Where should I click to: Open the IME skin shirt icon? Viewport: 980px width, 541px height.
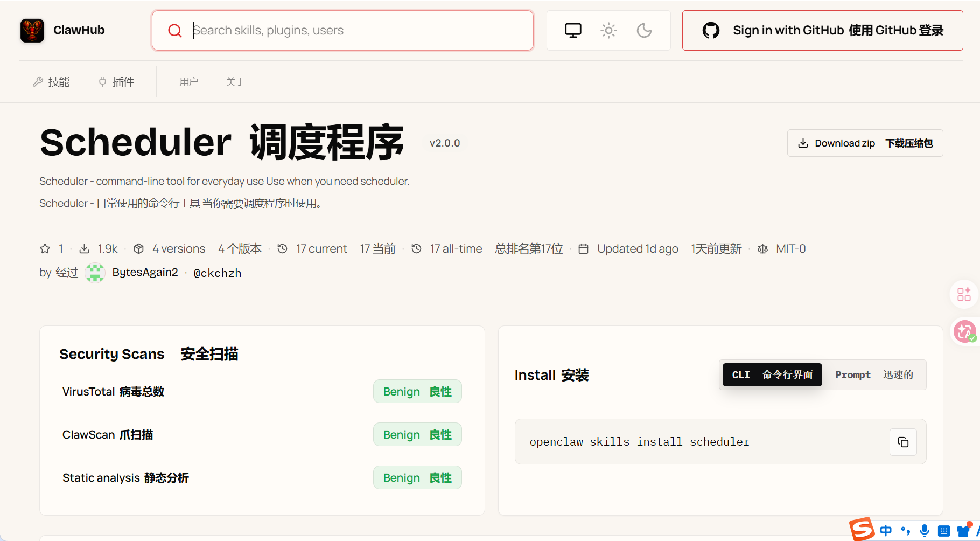coord(963,530)
